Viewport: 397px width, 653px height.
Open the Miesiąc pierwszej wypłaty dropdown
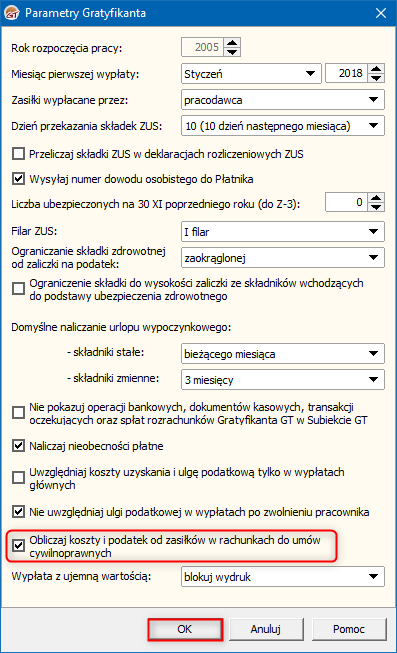coord(251,74)
